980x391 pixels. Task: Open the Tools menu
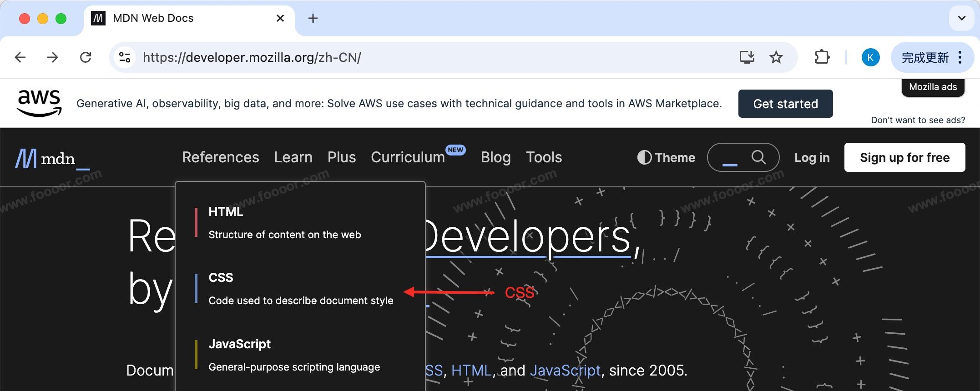(544, 157)
